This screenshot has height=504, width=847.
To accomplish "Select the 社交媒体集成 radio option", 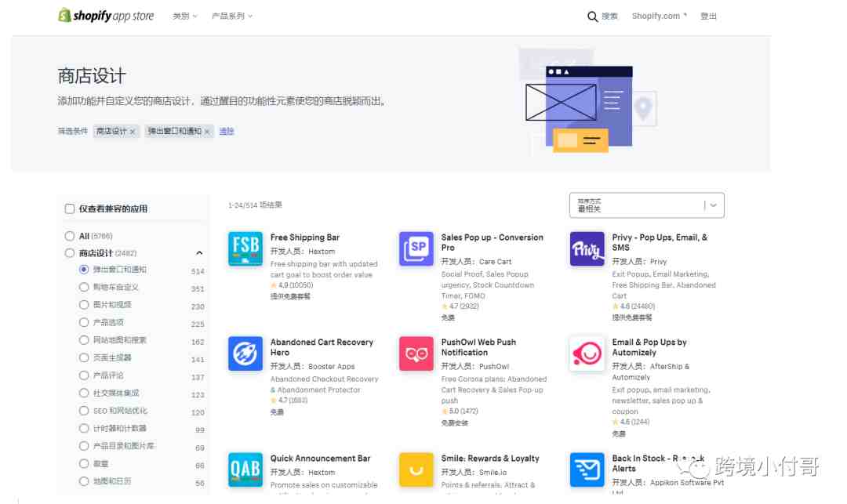I will [x=84, y=393].
